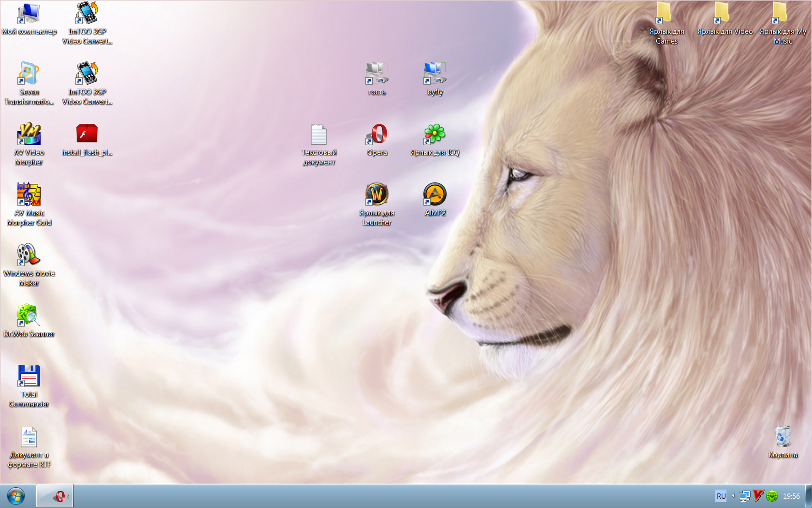Select the Seven Transformation shortcut icon
Screen dimensions: 812x508
[x=29, y=74]
